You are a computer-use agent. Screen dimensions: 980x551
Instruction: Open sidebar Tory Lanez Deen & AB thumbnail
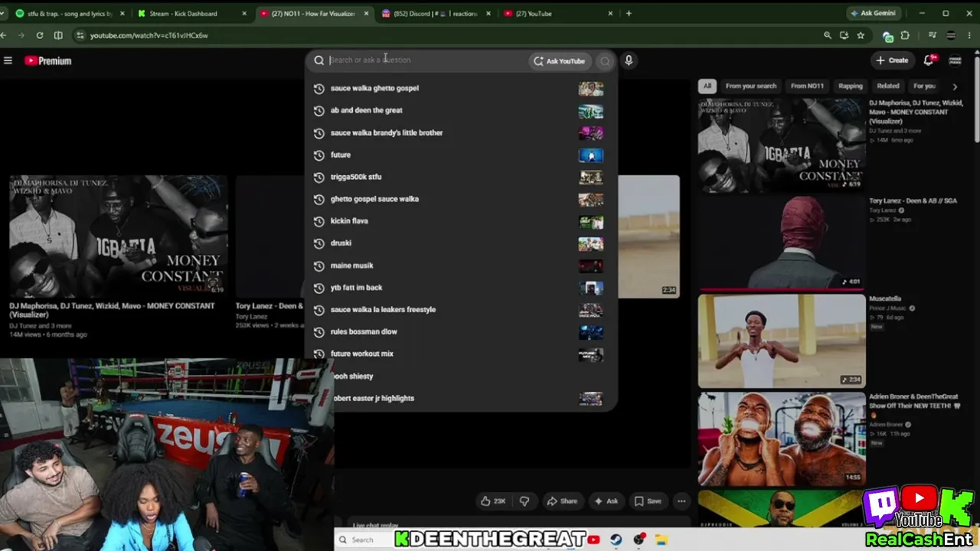point(782,243)
